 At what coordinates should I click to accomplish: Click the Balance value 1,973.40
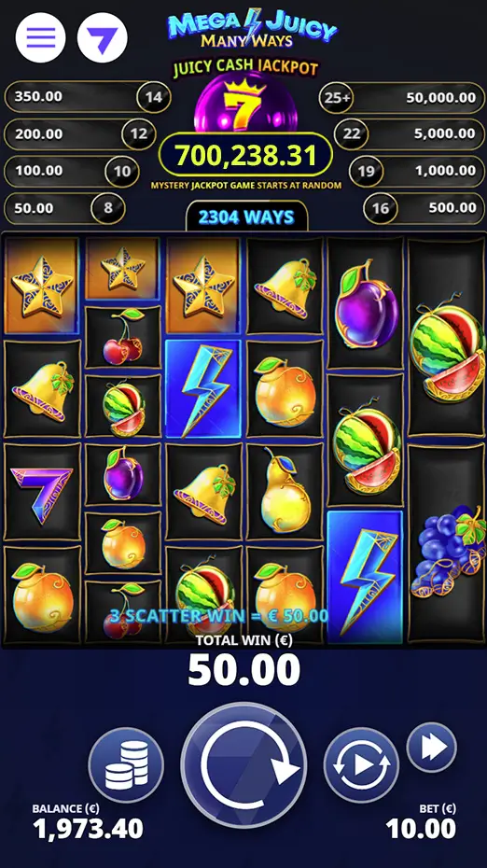click(88, 829)
